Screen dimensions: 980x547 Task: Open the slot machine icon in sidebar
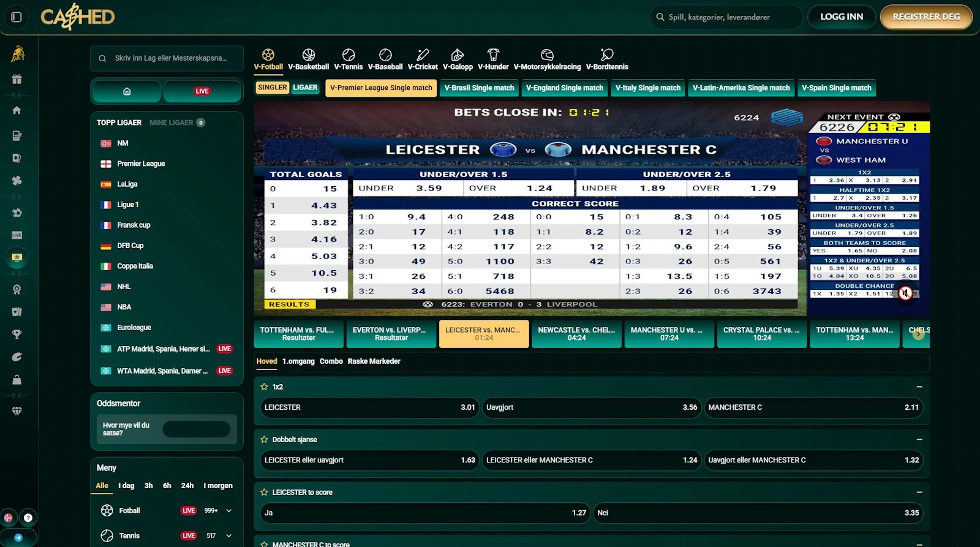coord(17,135)
